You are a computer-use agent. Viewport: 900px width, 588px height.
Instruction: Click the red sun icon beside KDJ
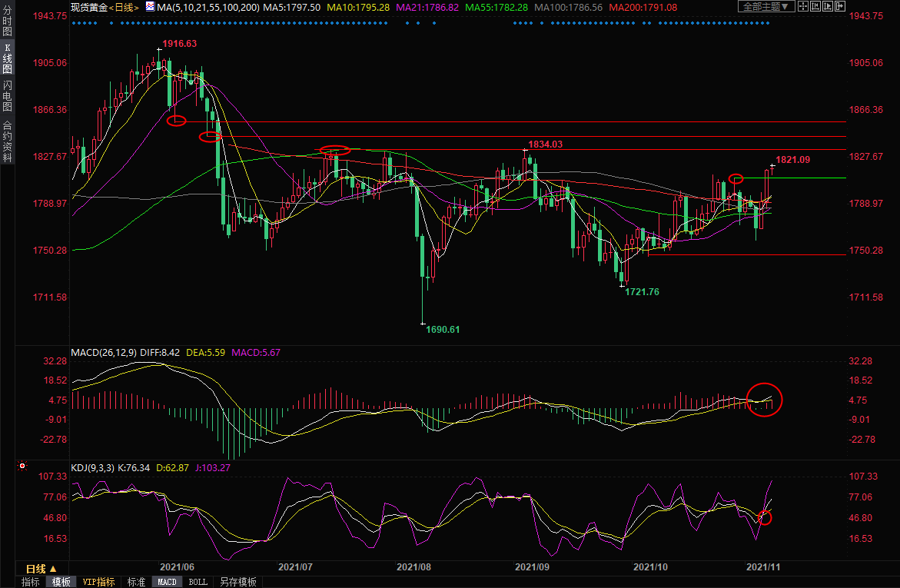coord(22,466)
